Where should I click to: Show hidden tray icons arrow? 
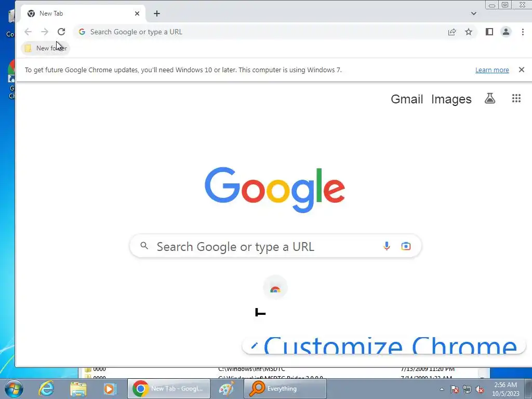442,389
